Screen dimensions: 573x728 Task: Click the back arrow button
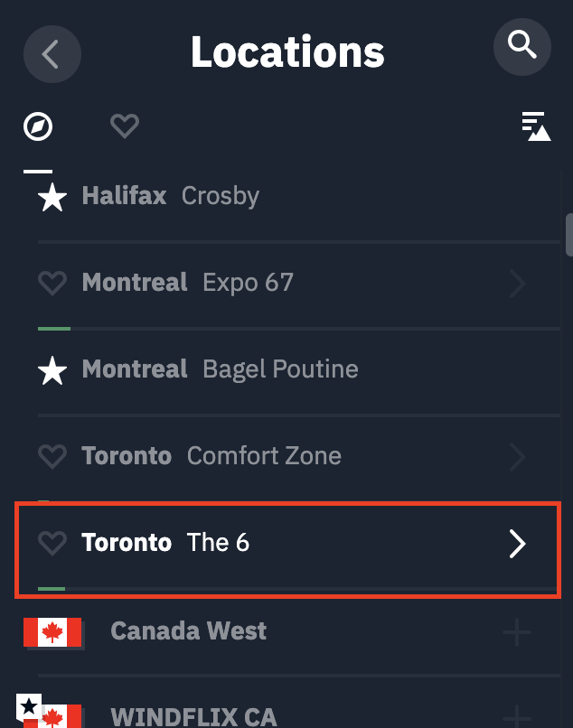pyautogui.click(x=52, y=53)
